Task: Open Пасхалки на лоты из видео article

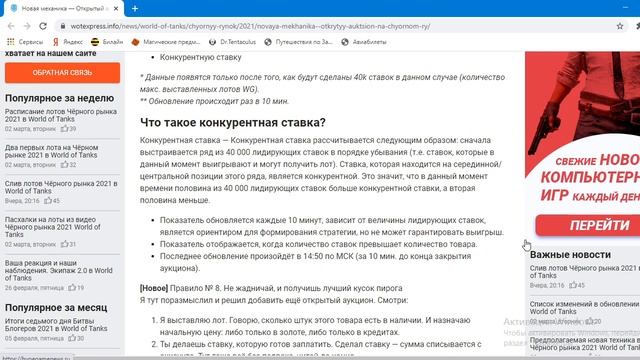Action: [x=53, y=227]
